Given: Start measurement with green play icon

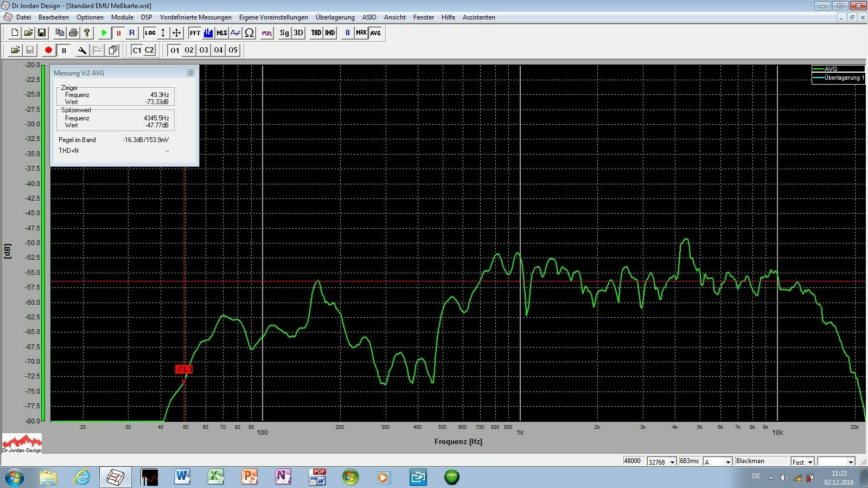Looking at the screenshot, I should tap(105, 33).
